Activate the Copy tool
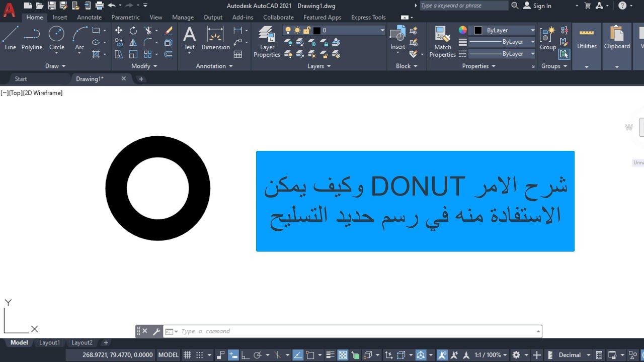Image resolution: width=644 pixels, height=362 pixels. [x=119, y=42]
